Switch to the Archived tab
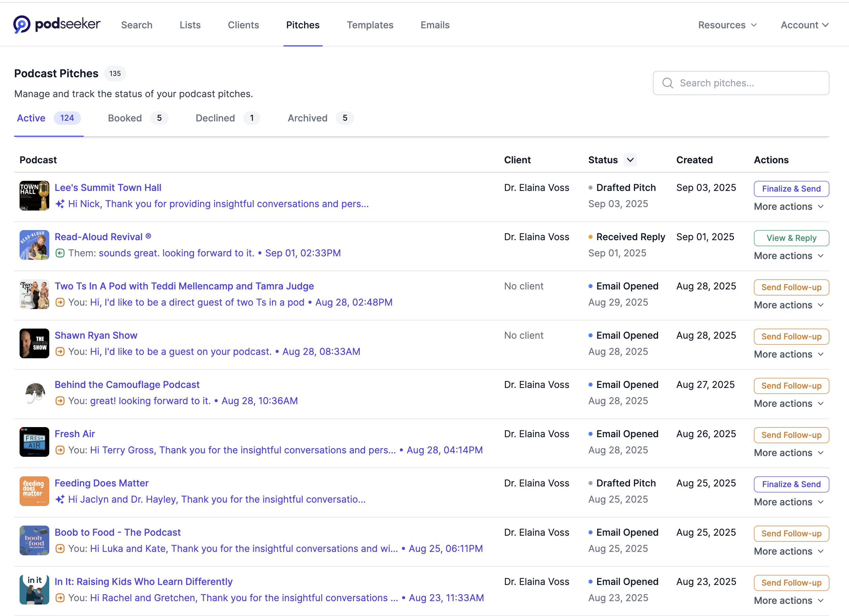The height and width of the screenshot is (616, 849). 321,118
